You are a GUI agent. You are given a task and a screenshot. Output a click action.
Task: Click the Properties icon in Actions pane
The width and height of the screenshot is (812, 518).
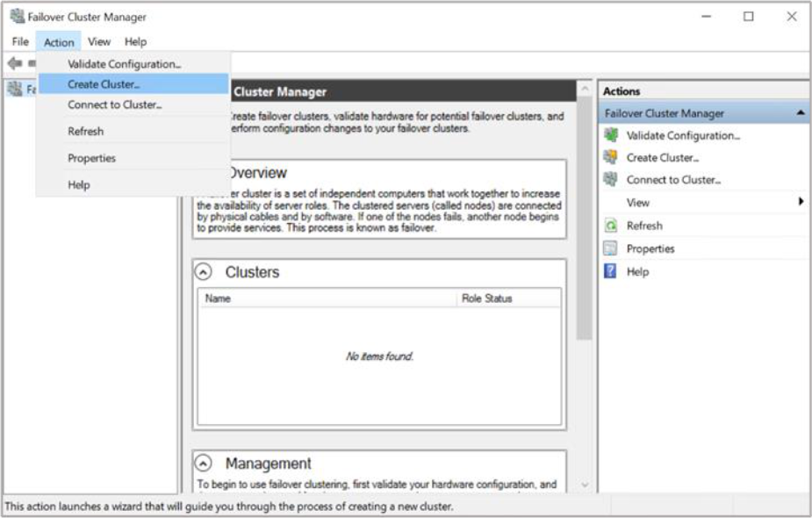pyautogui.click(x=611, y=248)
